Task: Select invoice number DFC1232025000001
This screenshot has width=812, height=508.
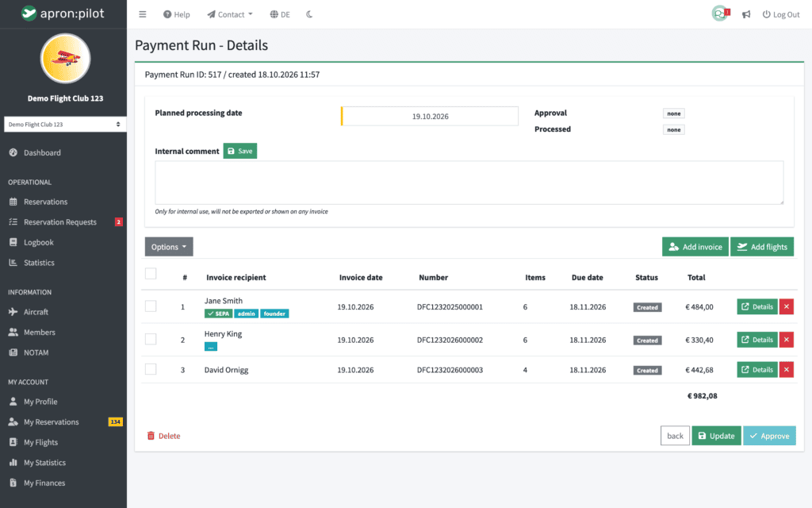Action: pos(450,307)
